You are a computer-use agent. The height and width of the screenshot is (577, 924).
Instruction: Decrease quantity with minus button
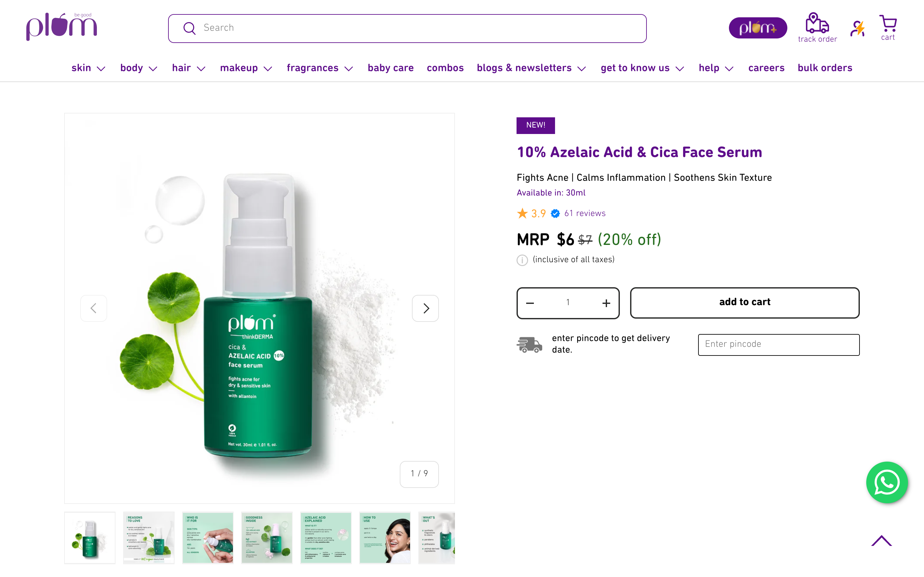(530, 303)
